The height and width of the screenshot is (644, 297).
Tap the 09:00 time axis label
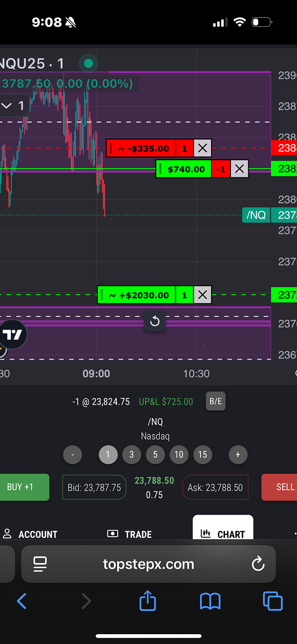coord(96,373)
